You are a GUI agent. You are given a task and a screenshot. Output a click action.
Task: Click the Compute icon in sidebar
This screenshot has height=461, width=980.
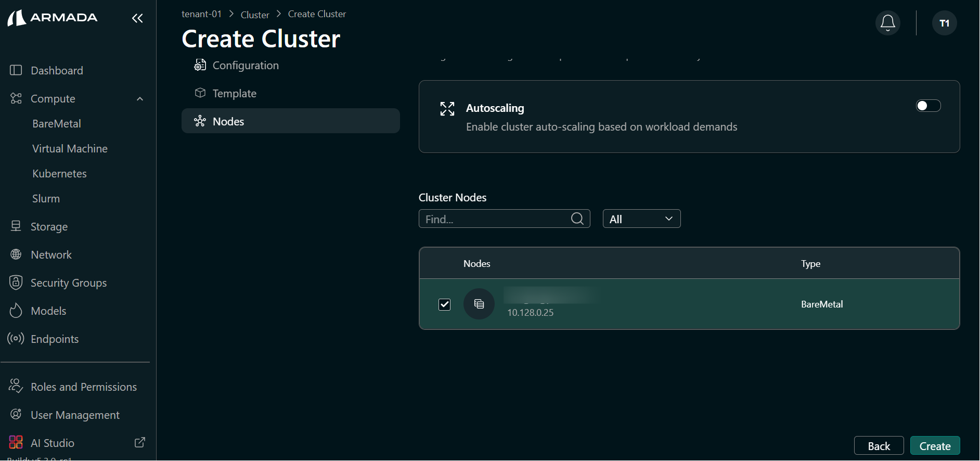click(x=16, y=98)
